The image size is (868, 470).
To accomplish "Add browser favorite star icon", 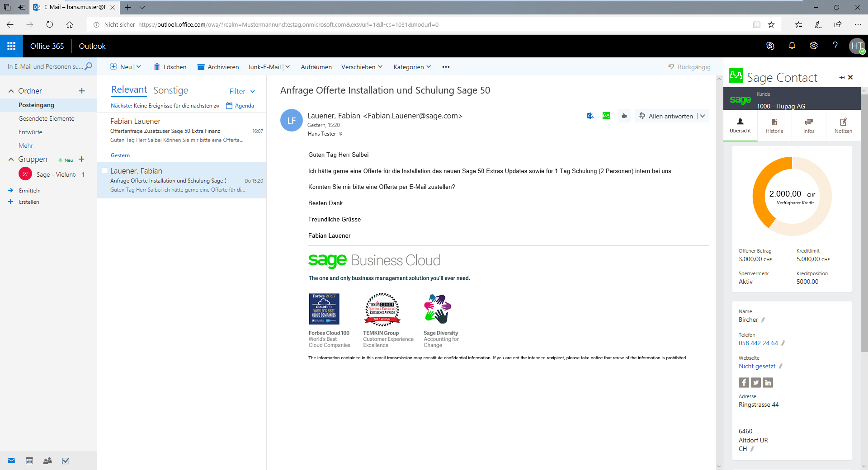I will [x=771, y=24].
